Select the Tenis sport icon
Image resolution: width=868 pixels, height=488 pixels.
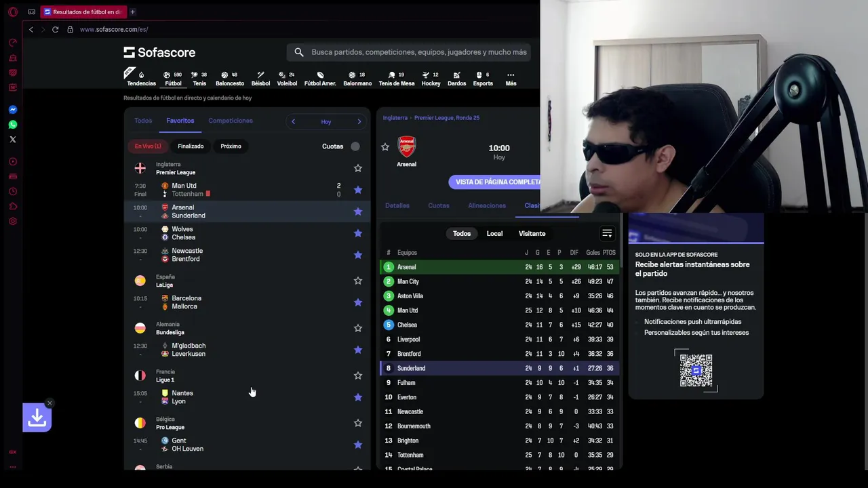[x=199, y=79]
